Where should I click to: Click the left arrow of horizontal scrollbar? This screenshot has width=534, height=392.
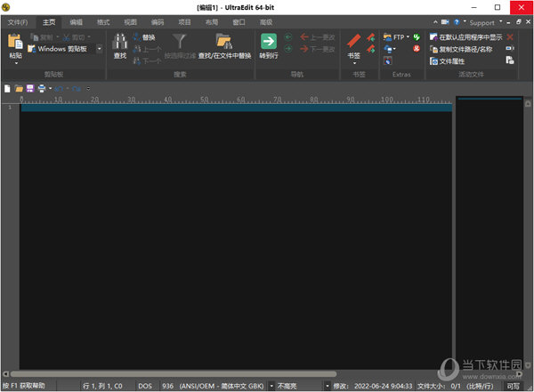[5, 374]
